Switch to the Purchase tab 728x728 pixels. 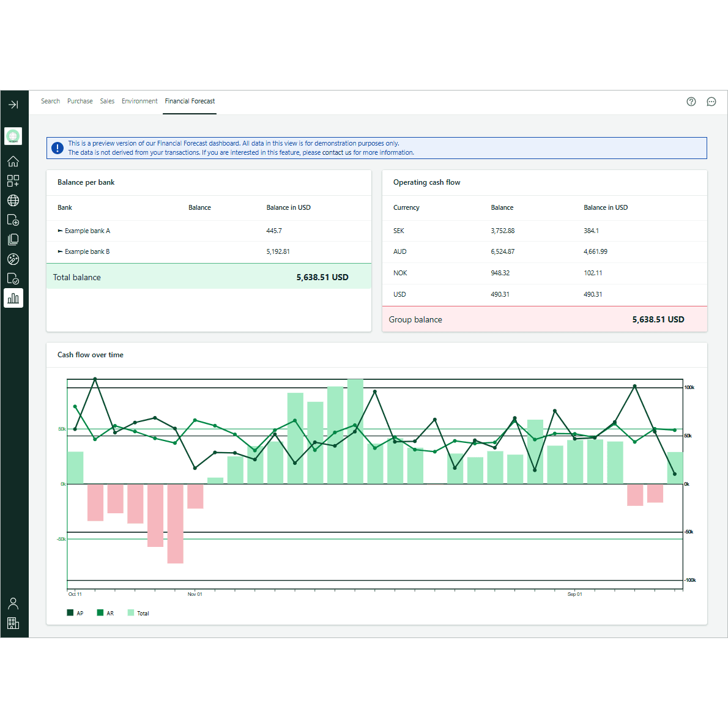pyautogui.click(x=80, y=102)
